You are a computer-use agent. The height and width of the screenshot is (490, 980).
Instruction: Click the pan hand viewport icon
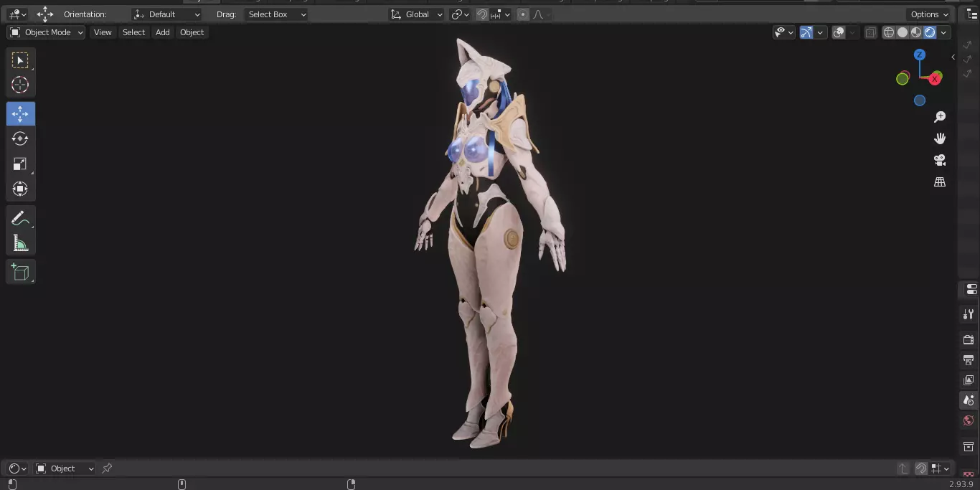point(940,138)
